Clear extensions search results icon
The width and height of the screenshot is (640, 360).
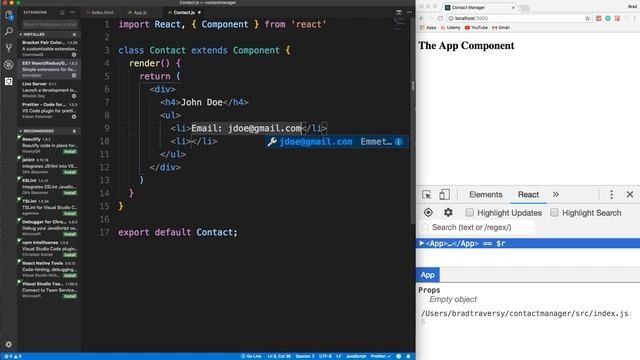coord(62,13)
